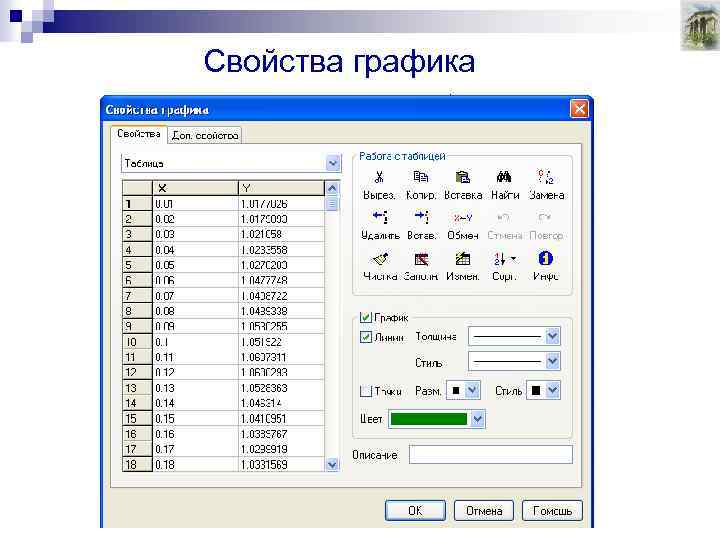Click the Удалить row icon
The height and width of the screenshot is (540, 720).
point(380,217)
